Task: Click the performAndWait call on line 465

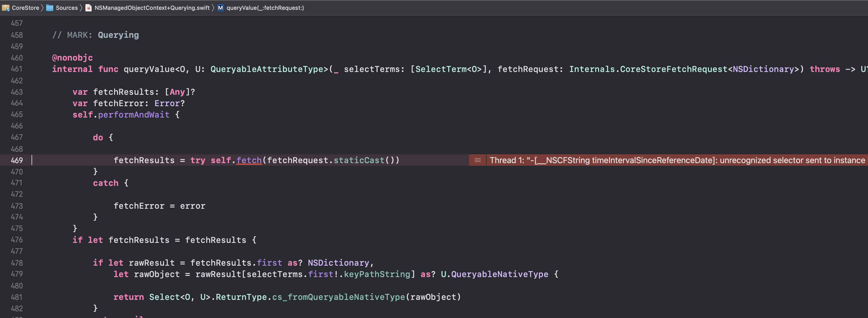Action: tap(134, 115)
